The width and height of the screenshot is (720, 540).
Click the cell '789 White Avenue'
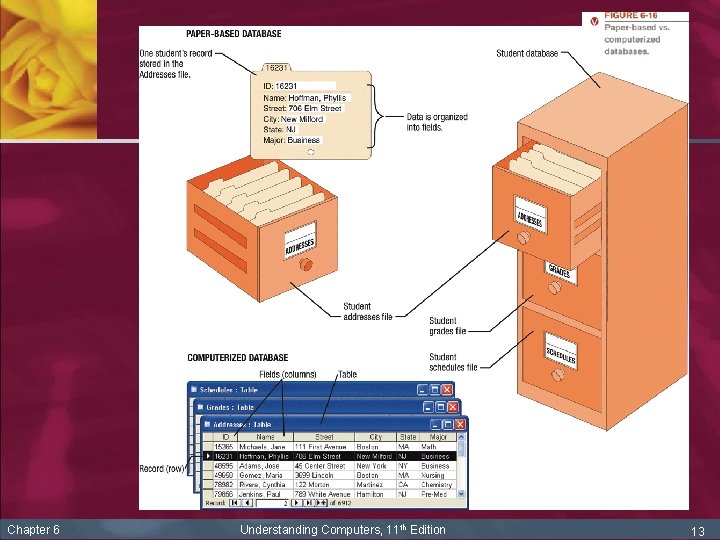[x=324, y=494]
